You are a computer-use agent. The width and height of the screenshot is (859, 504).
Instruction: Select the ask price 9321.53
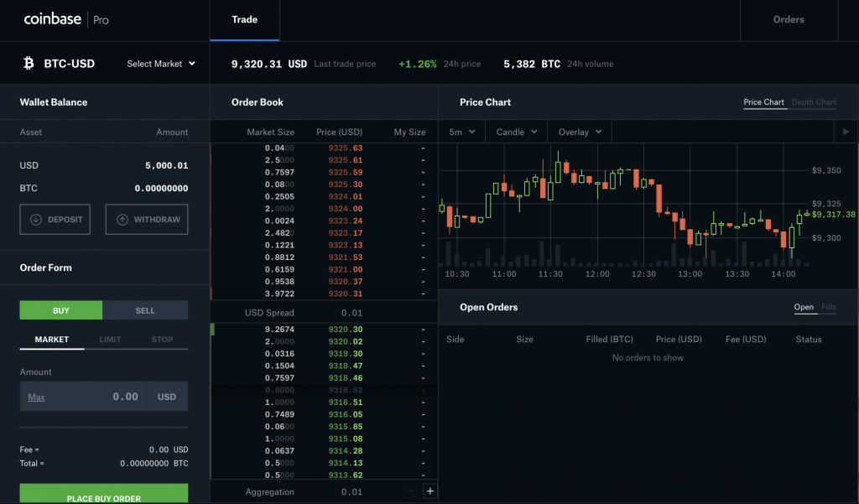coord(346,257)
